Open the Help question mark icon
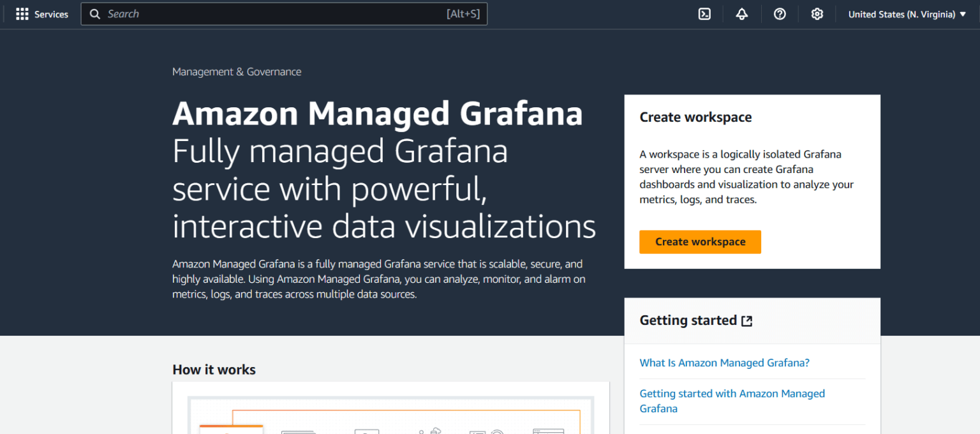Viewport: 980px width, 434px height. (x=780, y=13)
